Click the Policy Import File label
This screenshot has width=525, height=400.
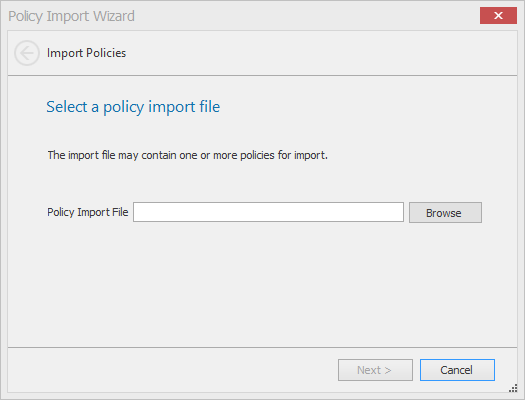click(x=88, y=212)
